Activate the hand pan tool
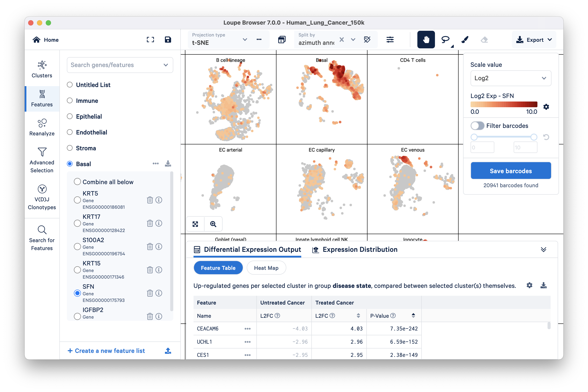Viewport: 588px width, 392px height. [x=426, y=40]
